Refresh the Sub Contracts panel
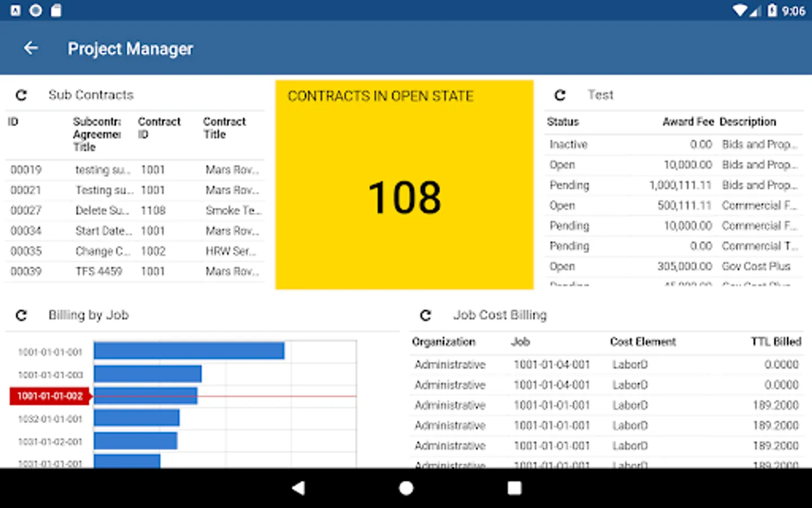Viewport: 812px width, 508px height. (21, 95)
